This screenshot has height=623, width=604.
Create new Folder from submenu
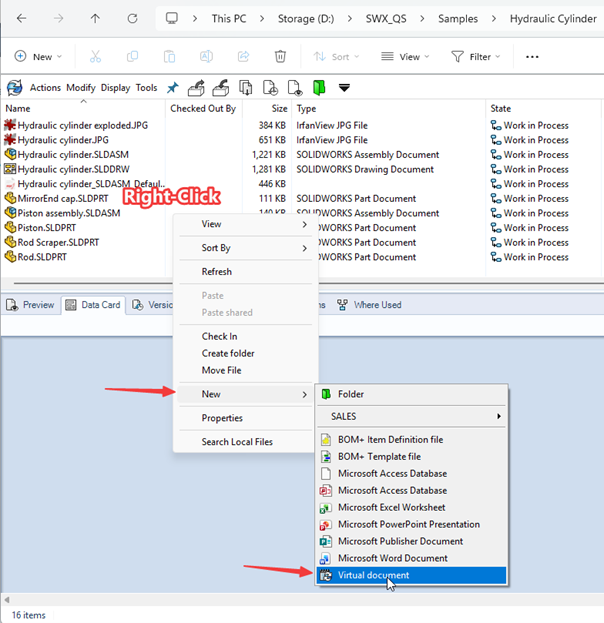point(412,394)
